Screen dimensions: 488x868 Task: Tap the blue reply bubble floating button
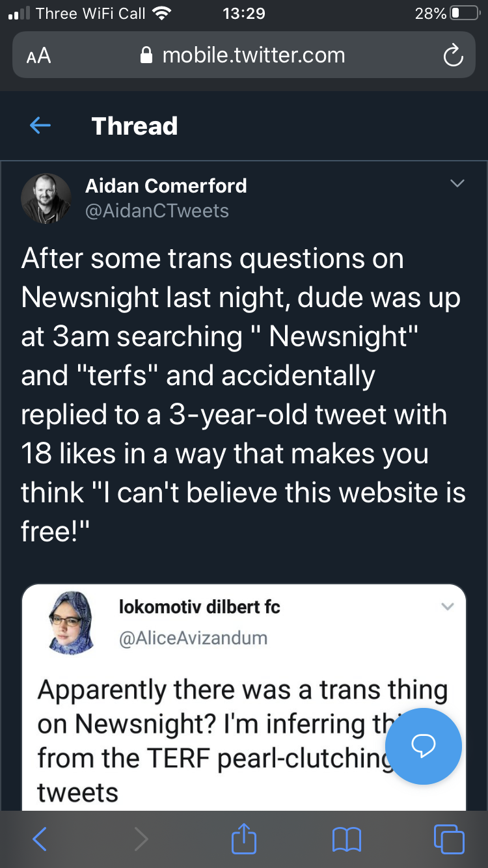coord(424,746)
